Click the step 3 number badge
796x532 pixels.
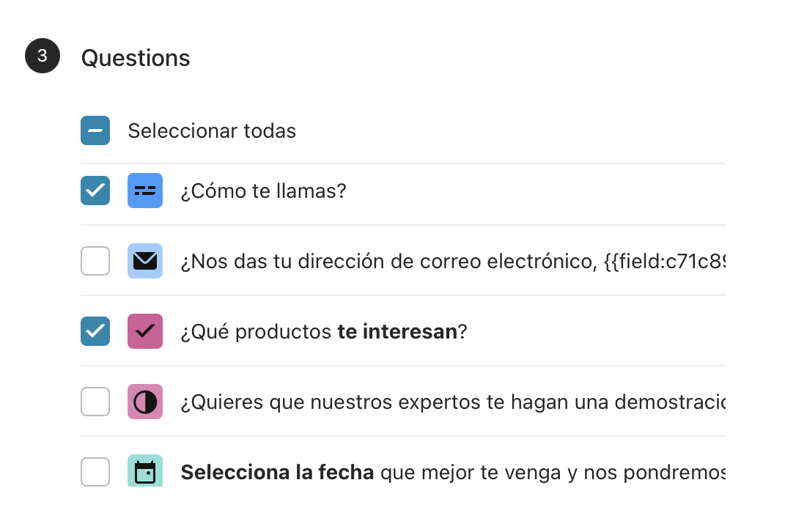(x=43, y=56)
